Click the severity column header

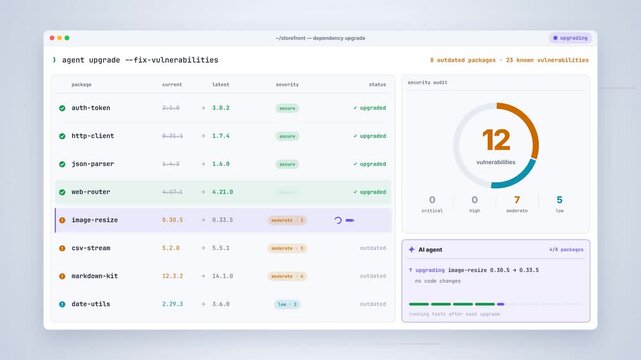[287, 85]
